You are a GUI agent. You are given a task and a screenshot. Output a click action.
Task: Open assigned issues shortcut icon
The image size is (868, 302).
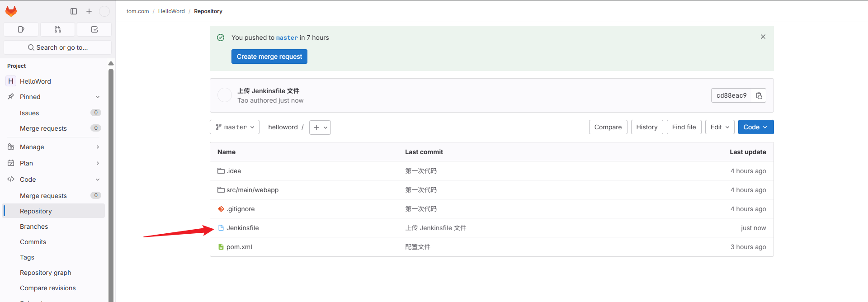click(x=21, y=29)
